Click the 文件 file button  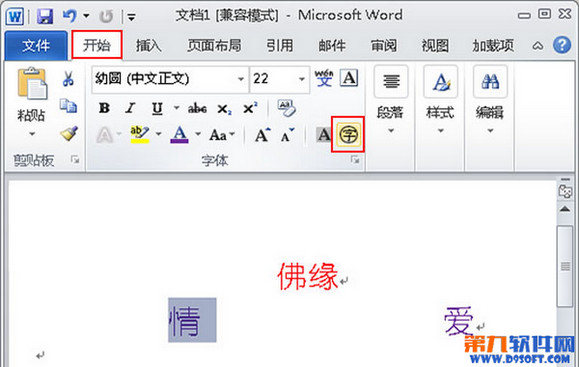36,45
